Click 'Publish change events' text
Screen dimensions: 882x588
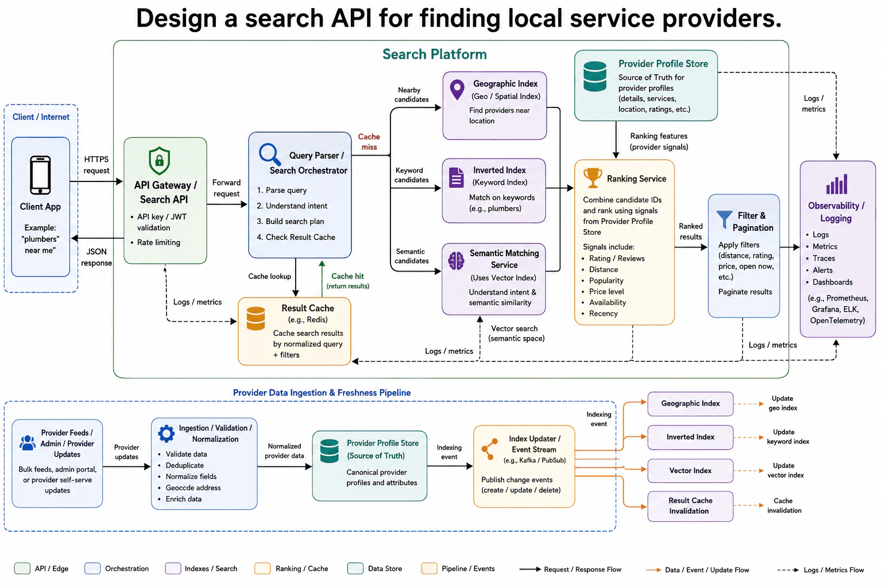(x=517, y=479)
